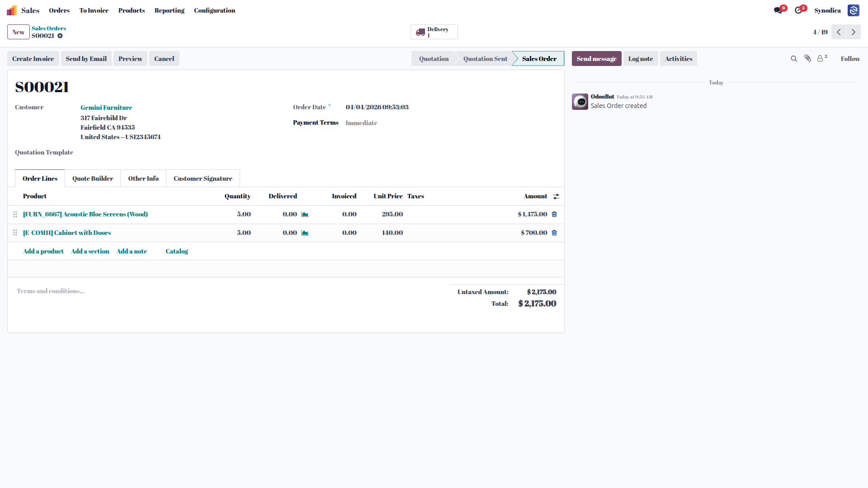
Task: Open the Cabinet with Doors product
Action: tap(67, 233)
